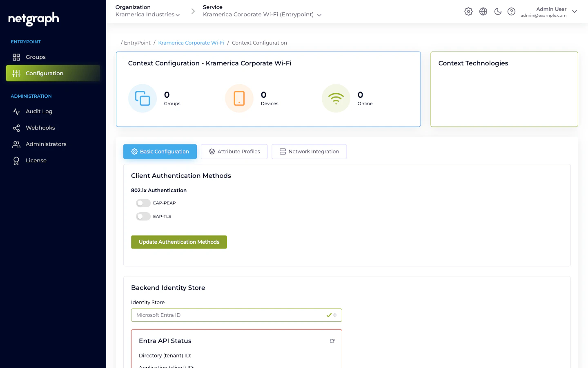Open the settings gear icon
Screen dimensions: 588x368
[468, 11]
